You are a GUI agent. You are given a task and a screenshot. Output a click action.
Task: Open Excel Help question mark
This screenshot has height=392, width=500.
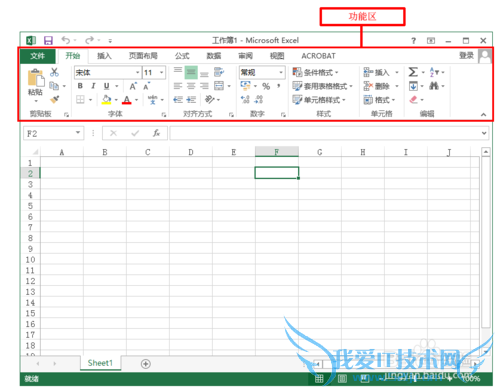coord(413,41)
